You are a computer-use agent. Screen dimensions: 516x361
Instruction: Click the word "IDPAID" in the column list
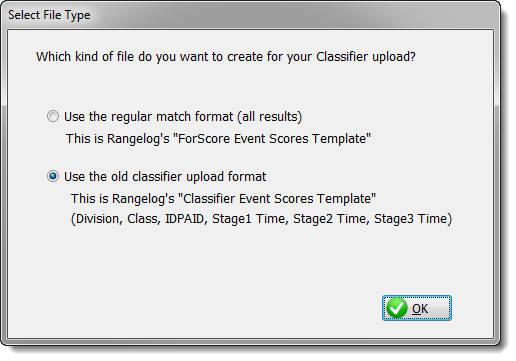coord(185,219)
